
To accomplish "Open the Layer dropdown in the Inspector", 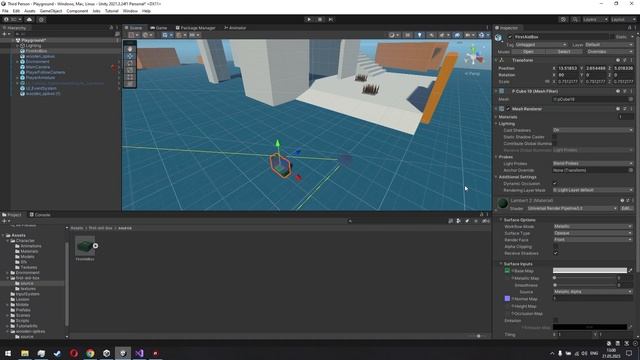I will point(609,44).
